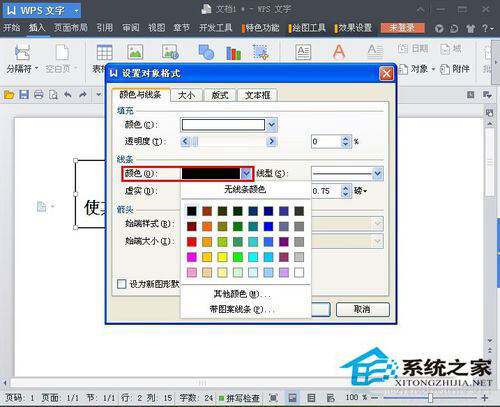This screenshot has width=500, height=407.
Task: Choose 其他颜色 option in color menu
Action: click(242, 294)
